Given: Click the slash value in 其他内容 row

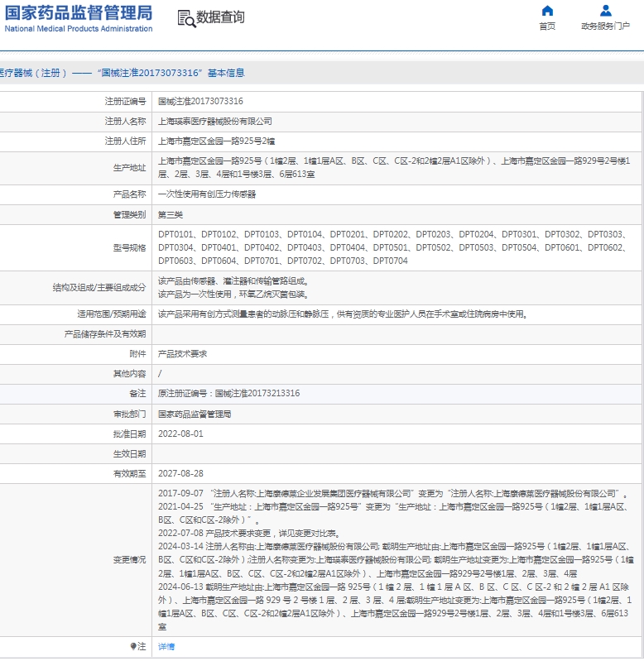Looking at the screenshot, I should (160, 374).
